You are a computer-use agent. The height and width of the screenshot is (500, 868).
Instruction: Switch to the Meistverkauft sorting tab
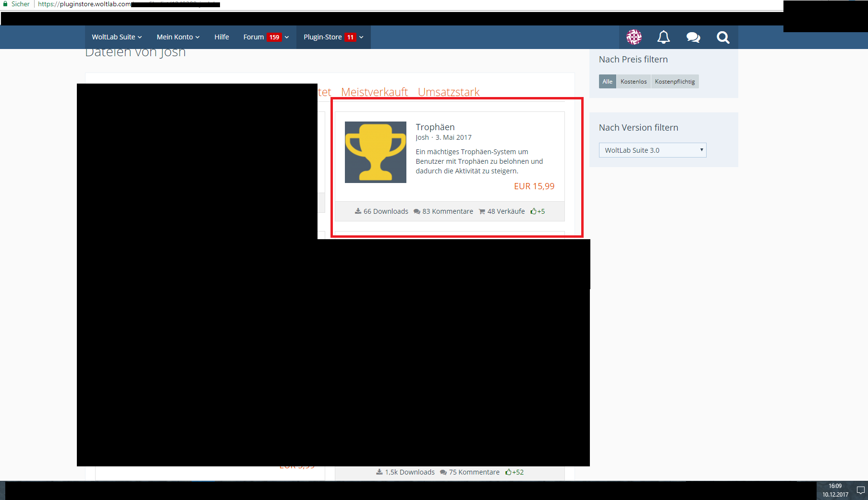pyautogui.click(x=374, y=92)
